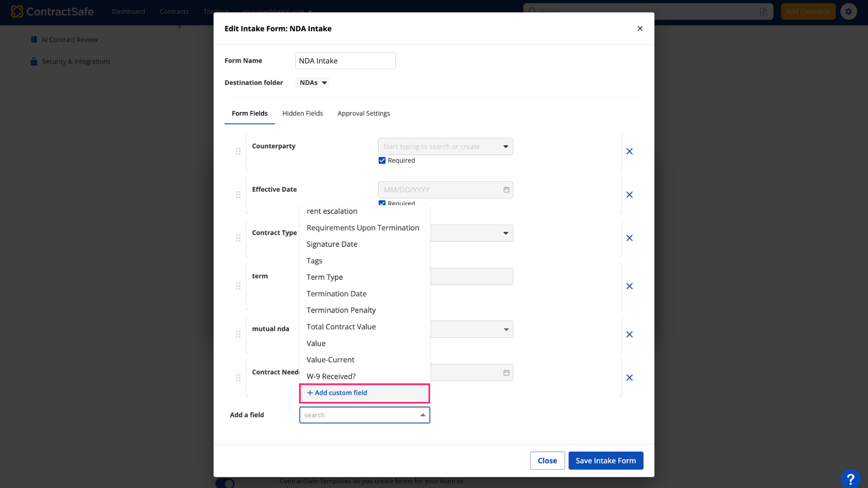Switch to the Approval Settings tab
This screenshot has height=488, width=868.
363,113
